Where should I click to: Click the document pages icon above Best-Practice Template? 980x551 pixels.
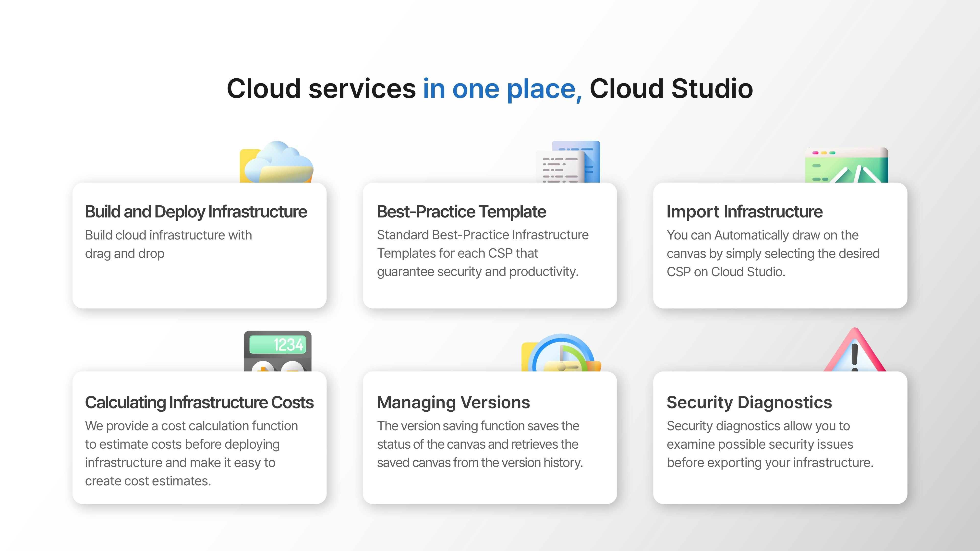point(568,162)
